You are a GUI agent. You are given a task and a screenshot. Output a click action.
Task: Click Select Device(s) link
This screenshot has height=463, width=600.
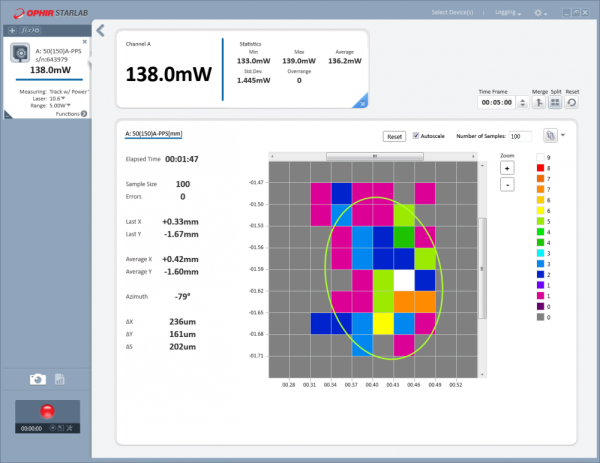point(452,12)
